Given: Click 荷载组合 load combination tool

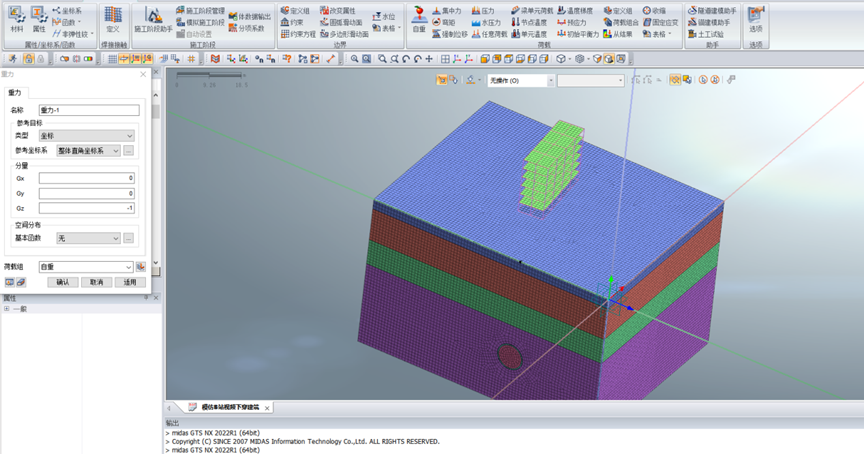Looking at the screenshot, I should click(621, 22).
